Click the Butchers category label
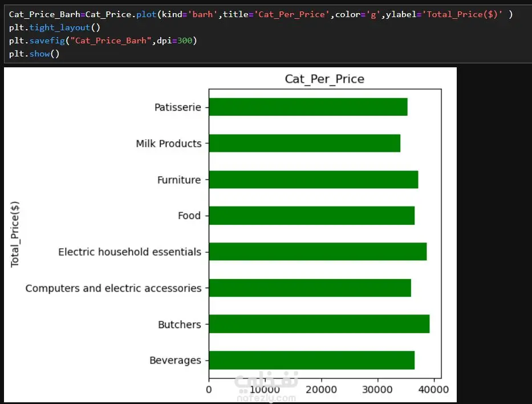 [180, 325]
